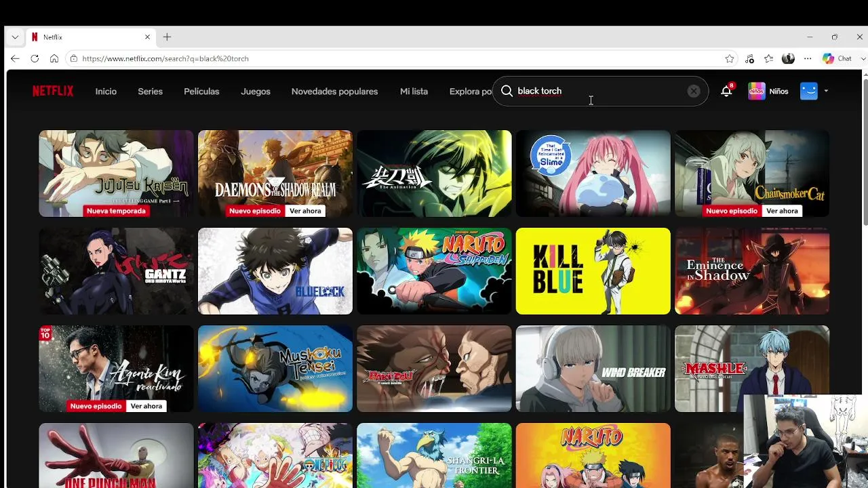Click Ver ahora on Agente Kim reactivado
Viewport: 868px width, 488px height.
(146, 406)
